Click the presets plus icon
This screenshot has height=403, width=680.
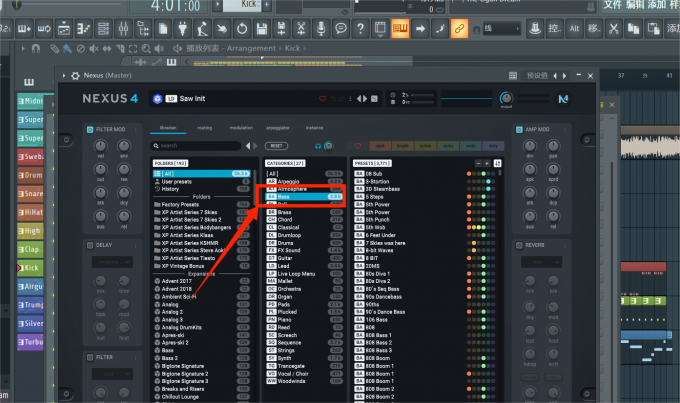(487, 163)
